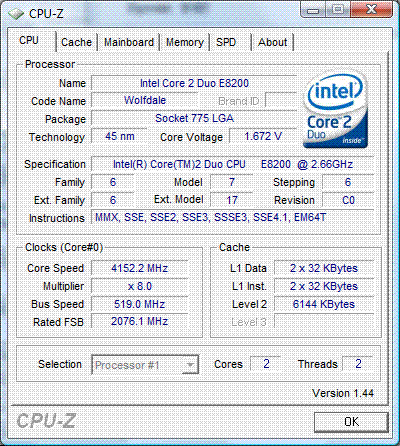Click the Specification text field
Image resolution: width=400 pixels, height=446 pixels.
coord(232,164)
